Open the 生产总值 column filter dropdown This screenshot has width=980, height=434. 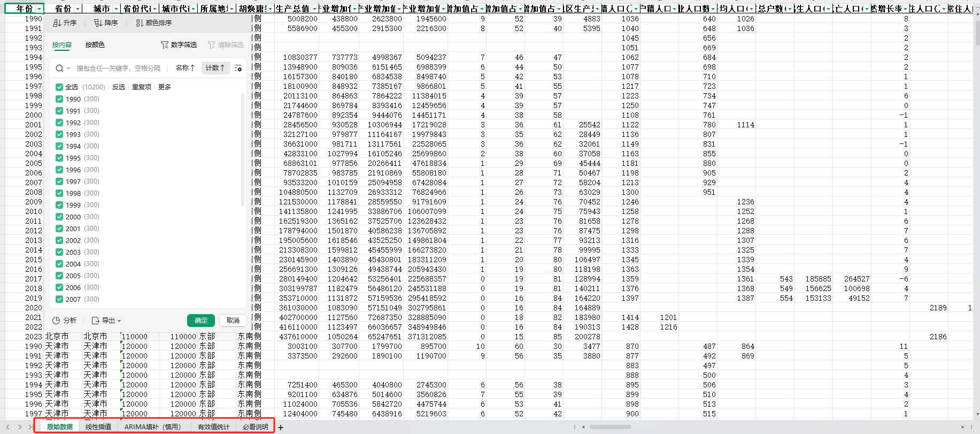314,9
